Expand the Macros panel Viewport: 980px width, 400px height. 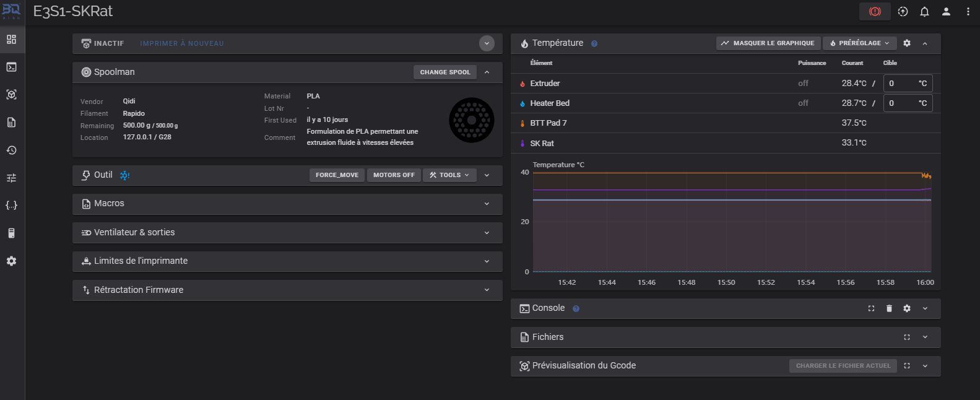[x=487, y=204]
